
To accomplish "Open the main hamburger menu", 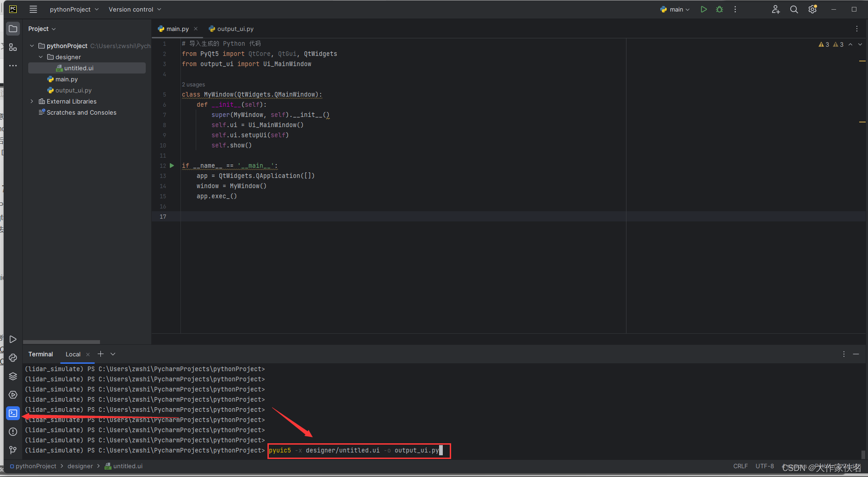I will 33,9.
